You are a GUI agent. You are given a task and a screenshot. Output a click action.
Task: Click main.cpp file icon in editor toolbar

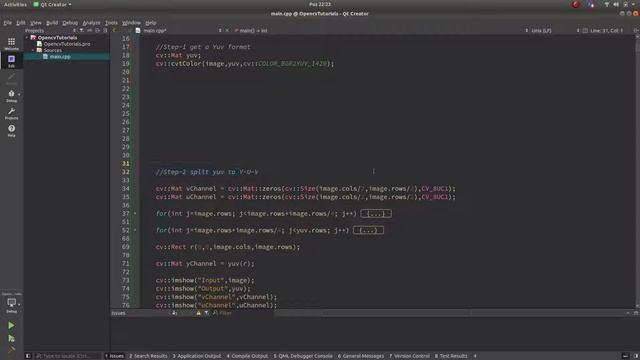(x=138, y=31)
